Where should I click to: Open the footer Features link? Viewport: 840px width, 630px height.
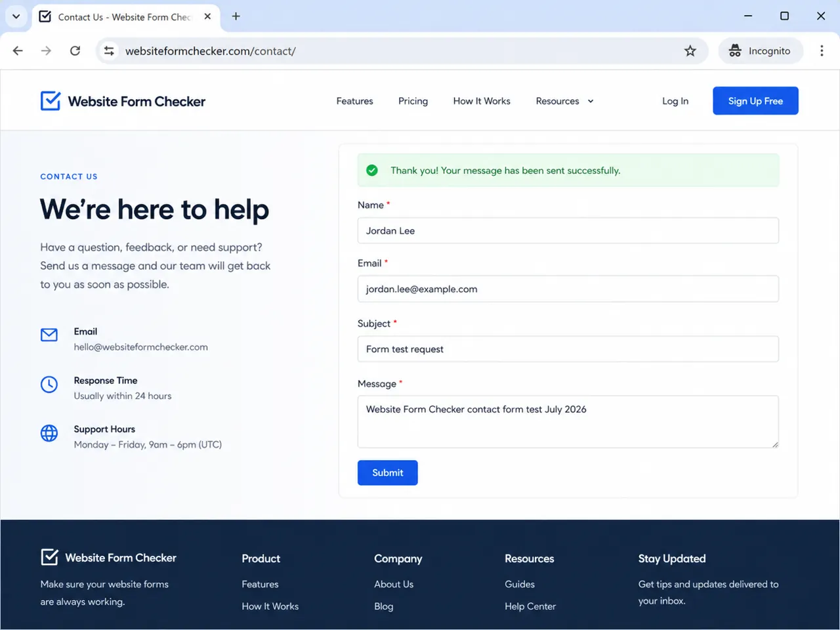point(260,584)
